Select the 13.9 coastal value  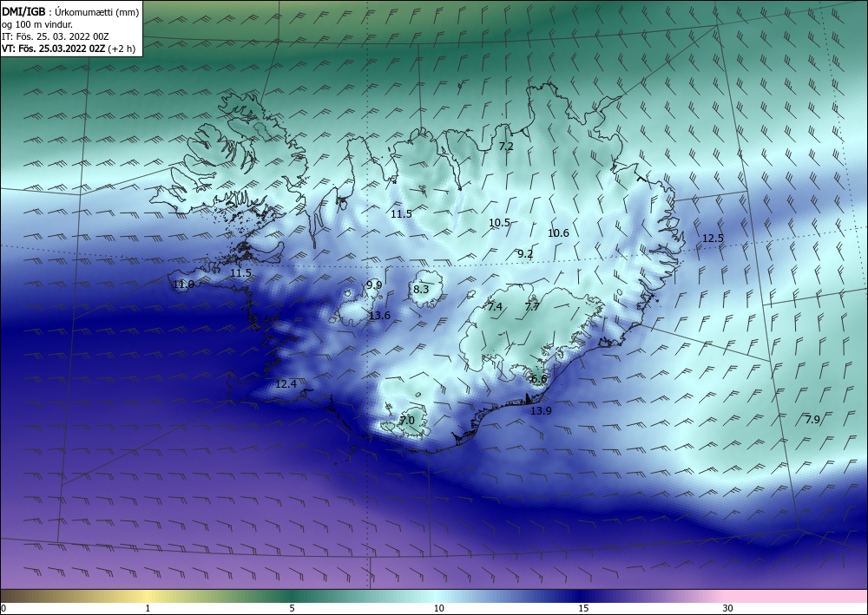coord(541,411)
